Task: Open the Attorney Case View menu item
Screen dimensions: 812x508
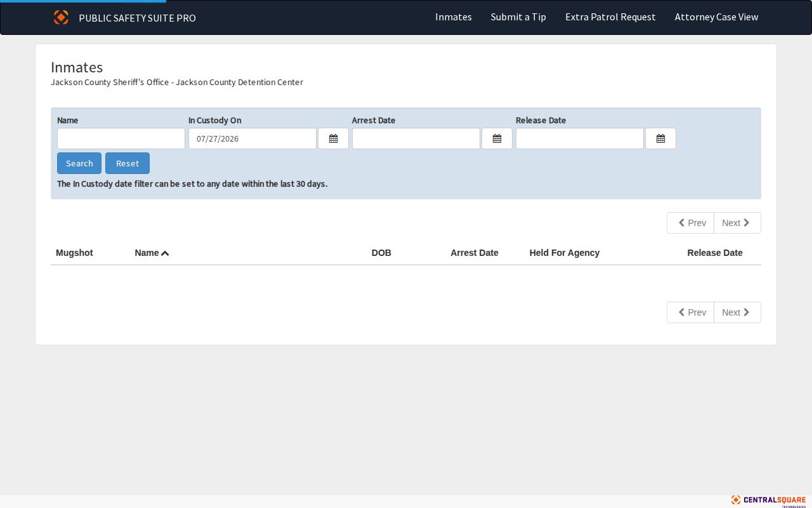Action: [716, 17]
